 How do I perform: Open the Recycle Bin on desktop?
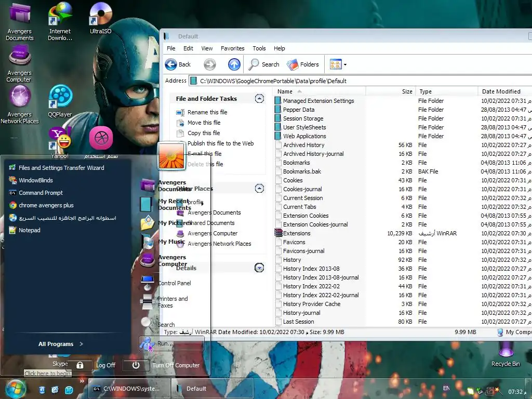pos(506,354)
